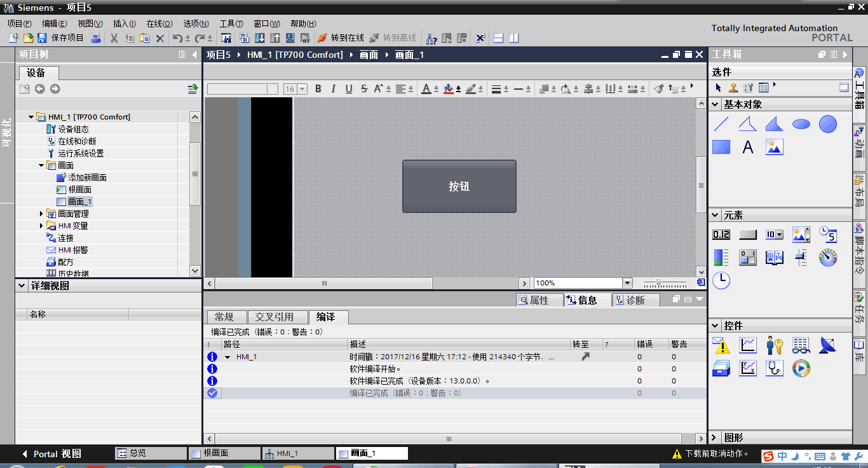Toggle italic text formatting

pos(334,89)
